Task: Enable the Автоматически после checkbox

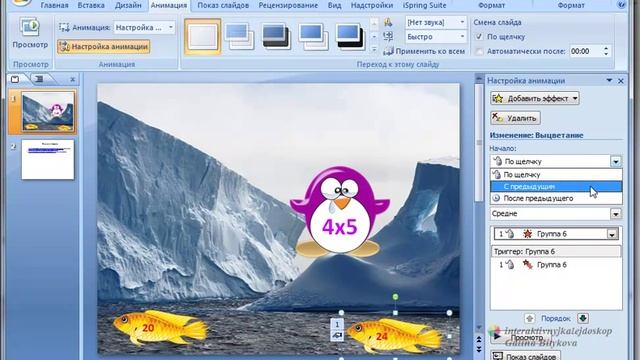Action: pos(479,51)
